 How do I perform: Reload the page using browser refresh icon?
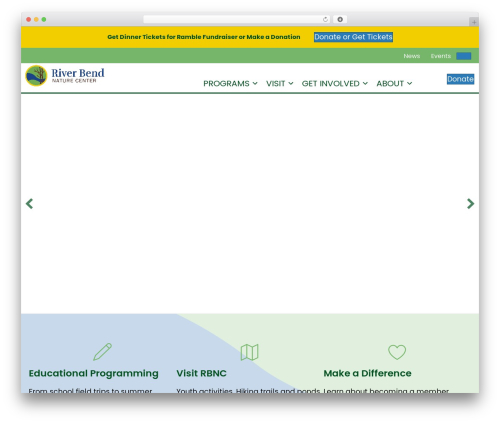tap(325, 20)
